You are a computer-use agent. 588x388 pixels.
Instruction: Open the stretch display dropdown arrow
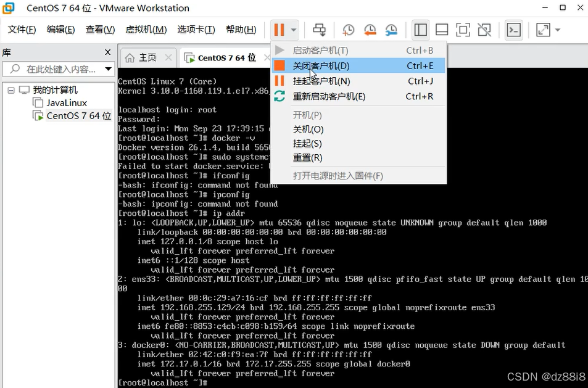(x=558, y=30)
